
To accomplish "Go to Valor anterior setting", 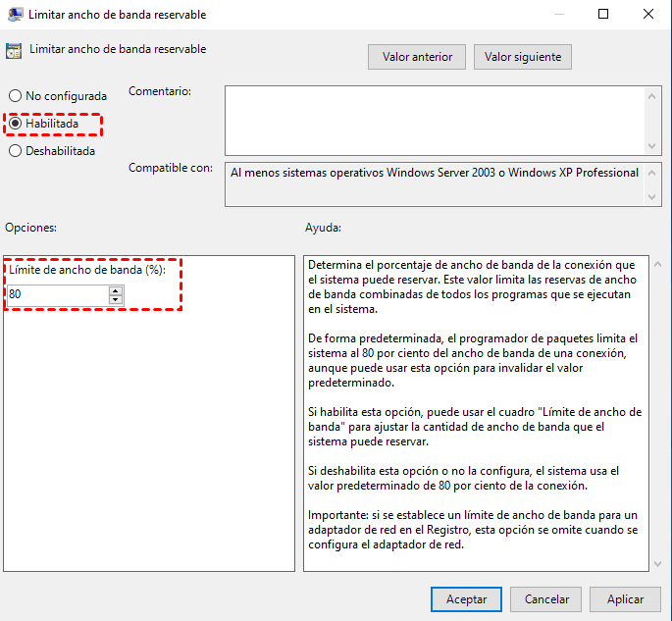I will point(417,57).
